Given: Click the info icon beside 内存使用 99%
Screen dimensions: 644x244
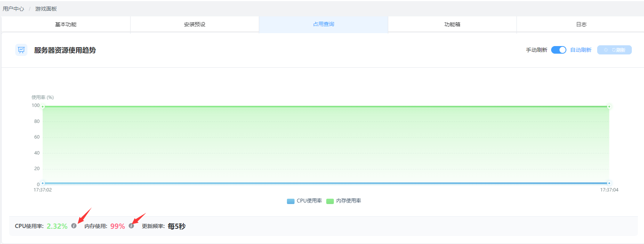Looking at the screenshot, I should (131, 226).
